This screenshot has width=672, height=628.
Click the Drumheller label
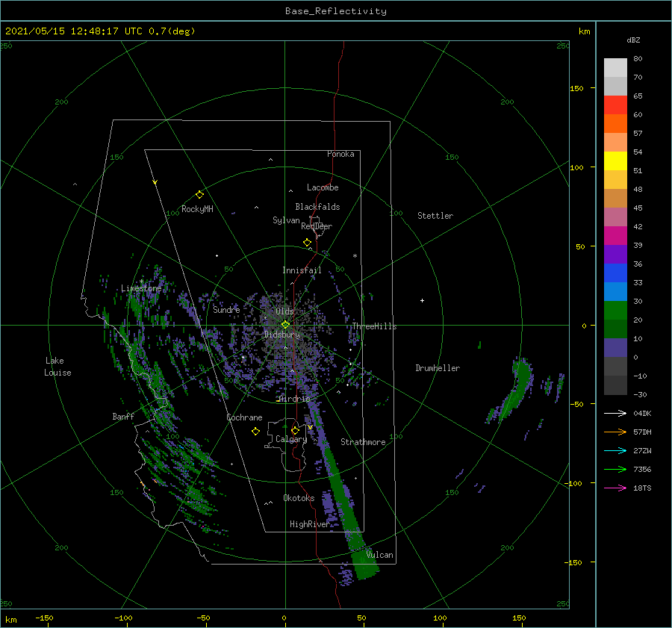click(x=438, y=368)
